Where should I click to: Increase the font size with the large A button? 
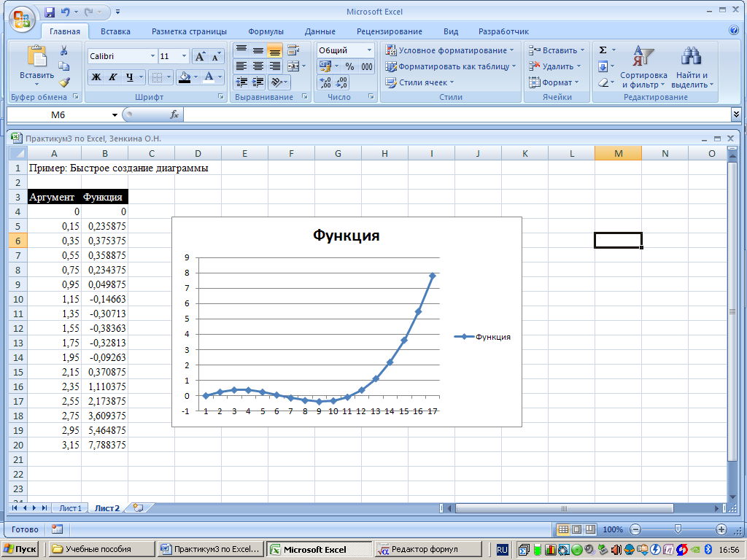coord(200,57)
